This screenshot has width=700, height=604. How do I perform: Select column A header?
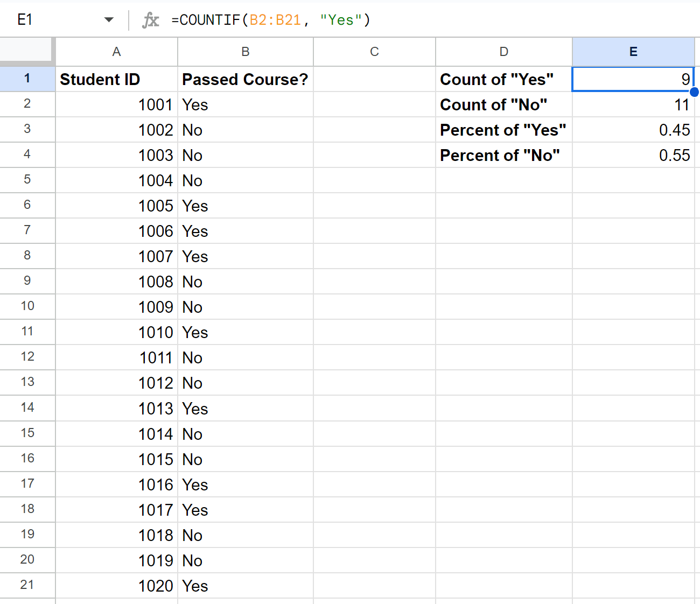click(116, 52)
